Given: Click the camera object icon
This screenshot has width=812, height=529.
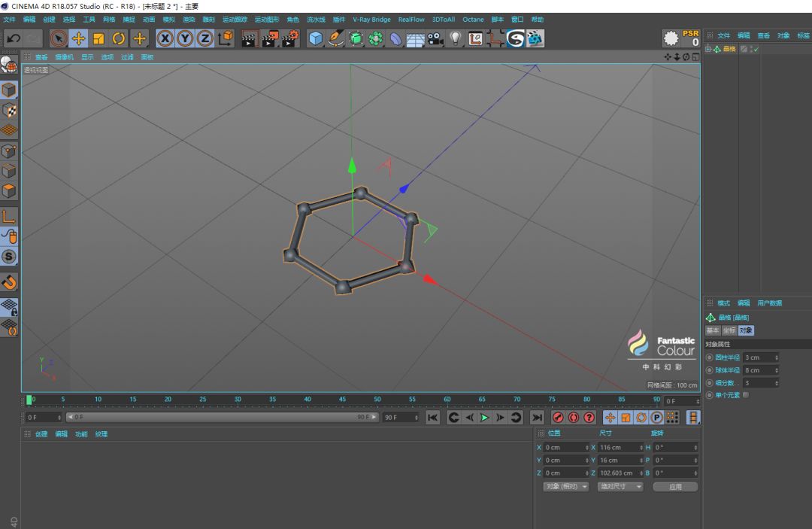Looking at the screenshot, I should click(435, 38).
